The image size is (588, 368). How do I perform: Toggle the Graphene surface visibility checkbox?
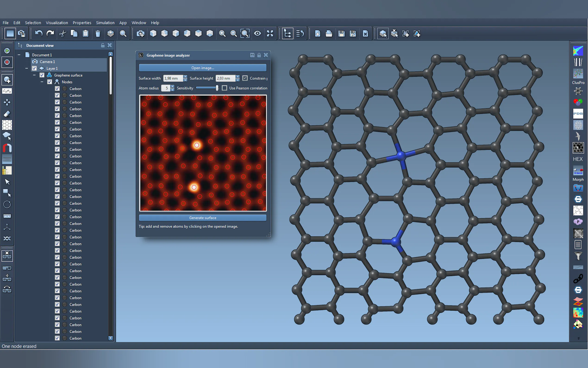42,75
